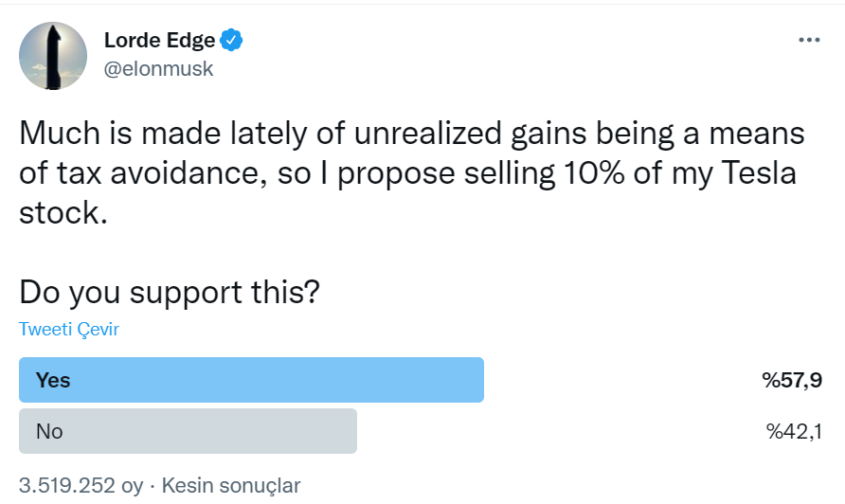Open the rocket profile avatar picture
845x504 pixels.
pos(53,56)
